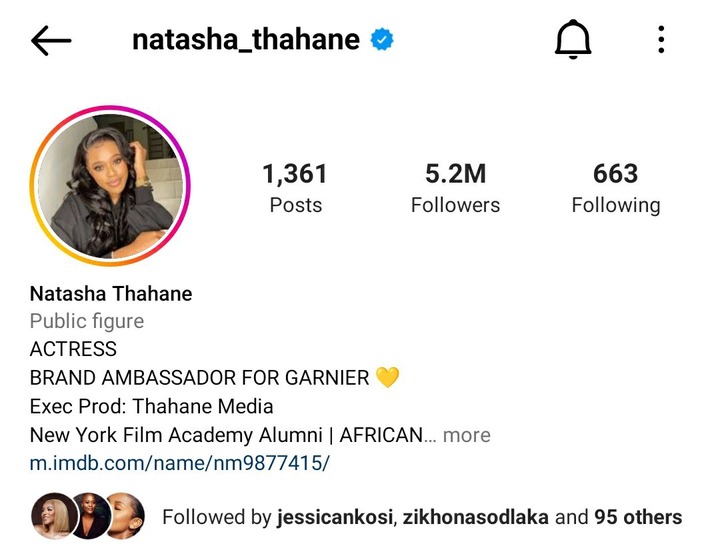
Task: Go back using the left arrow
Action: [x=51, y=40]
